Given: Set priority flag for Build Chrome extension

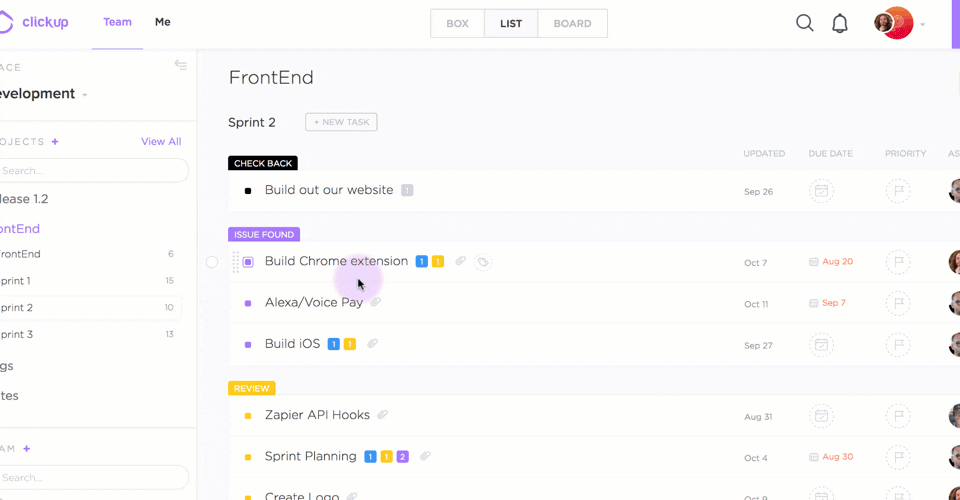Looking at the screenshot, I should point(898,262).
